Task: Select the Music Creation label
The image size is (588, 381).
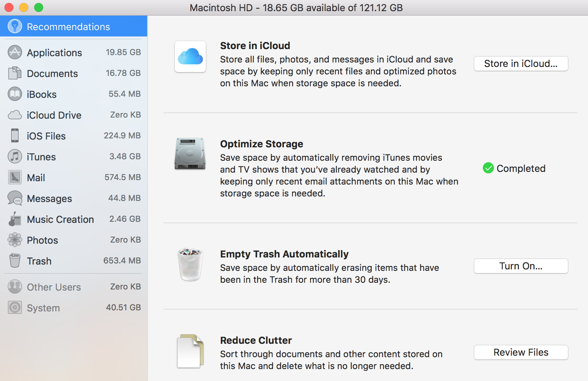Action: tap(60, 219)
